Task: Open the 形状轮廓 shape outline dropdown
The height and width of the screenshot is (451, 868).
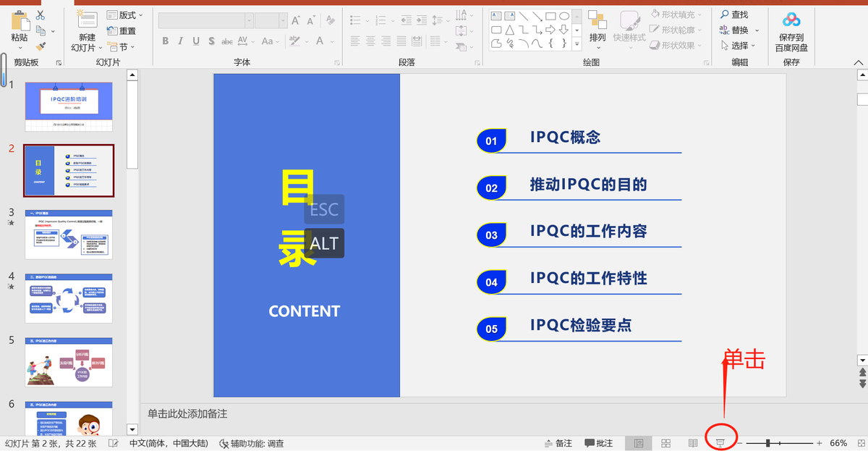Action: 677,30
